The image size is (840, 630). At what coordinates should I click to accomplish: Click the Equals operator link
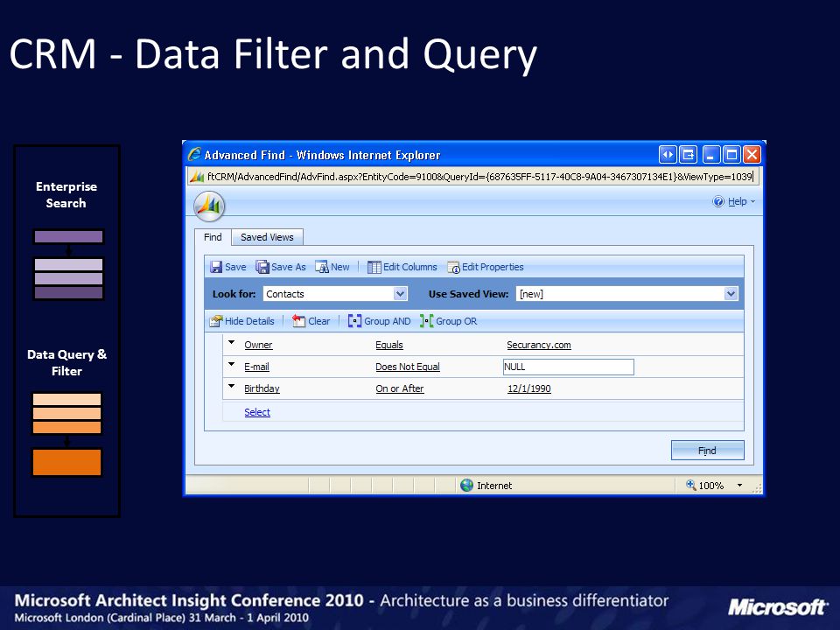point(389,345)
